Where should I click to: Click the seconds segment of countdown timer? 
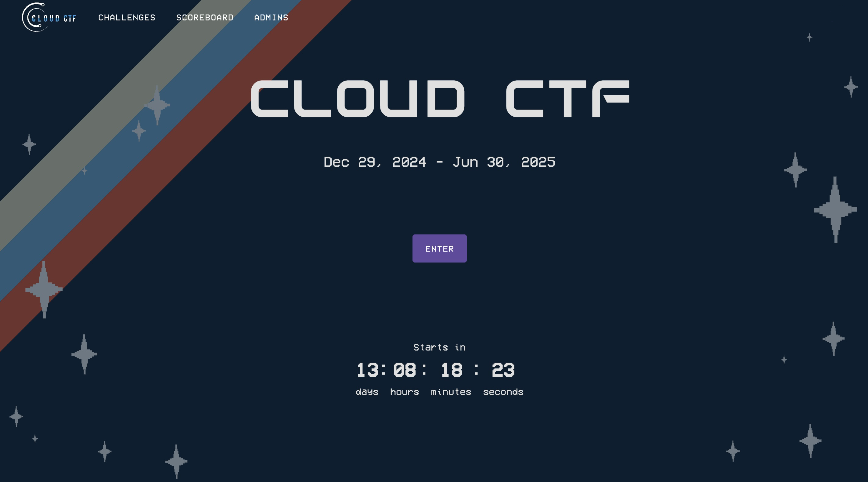point(503,369)
